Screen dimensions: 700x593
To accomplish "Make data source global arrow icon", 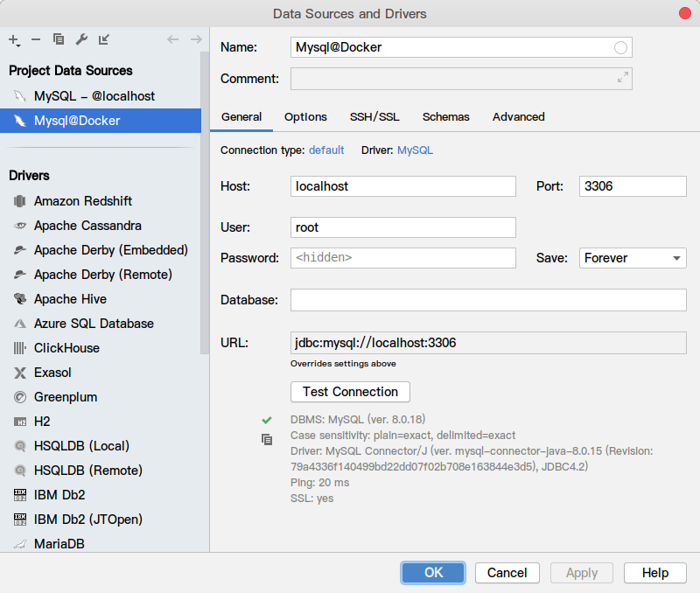I will coord(104,39).
